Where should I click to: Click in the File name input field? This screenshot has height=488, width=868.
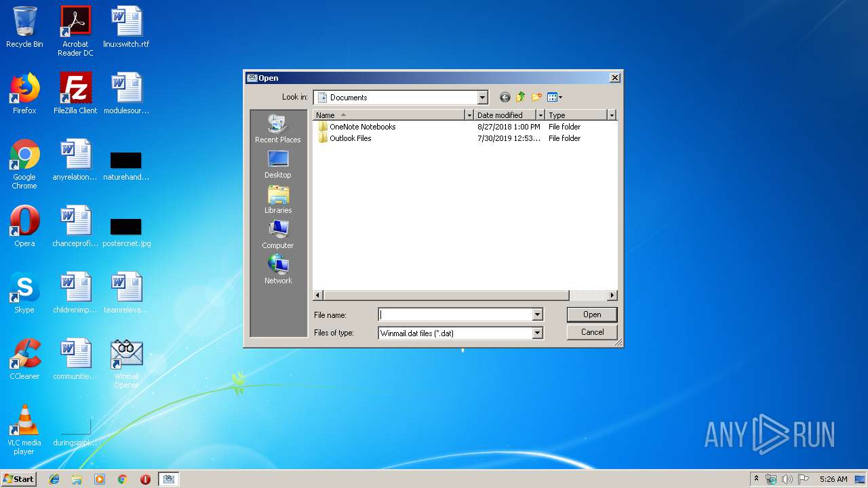(x=455, y=314)
